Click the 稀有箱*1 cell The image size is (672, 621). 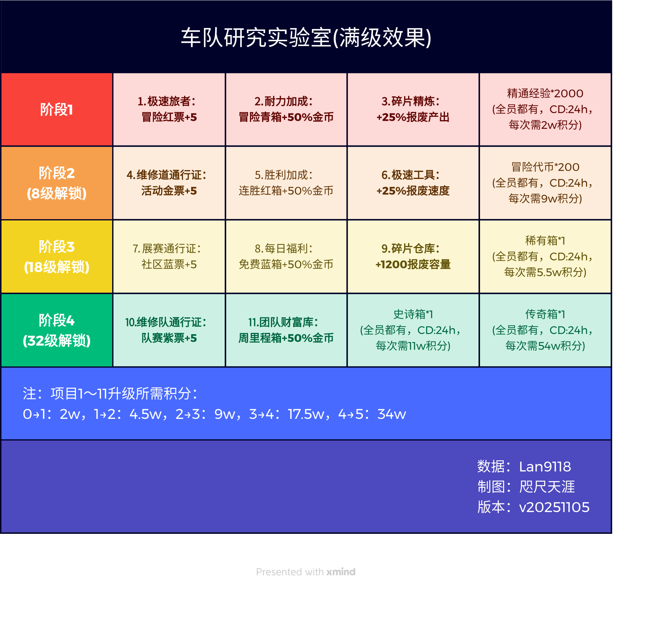[545, 257]
